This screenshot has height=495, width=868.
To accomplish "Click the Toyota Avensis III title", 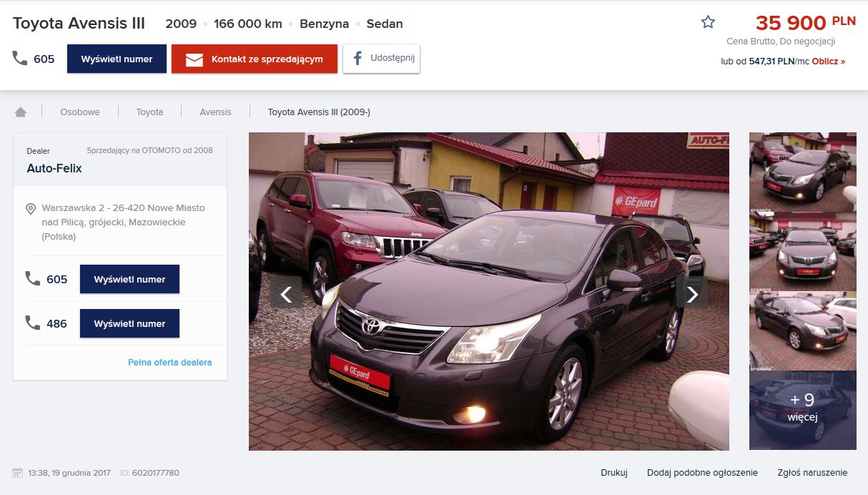I will coord(79,24).
